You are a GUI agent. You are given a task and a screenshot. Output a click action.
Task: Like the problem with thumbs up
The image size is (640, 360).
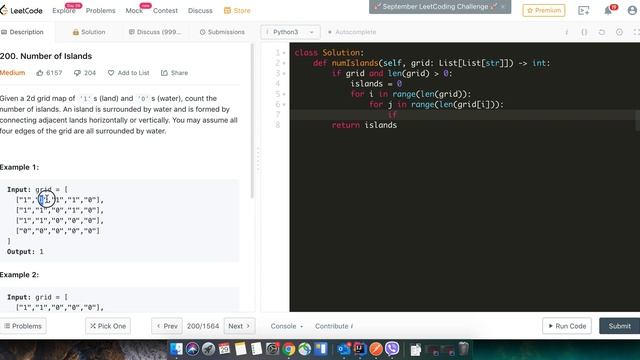pos(40,73)
